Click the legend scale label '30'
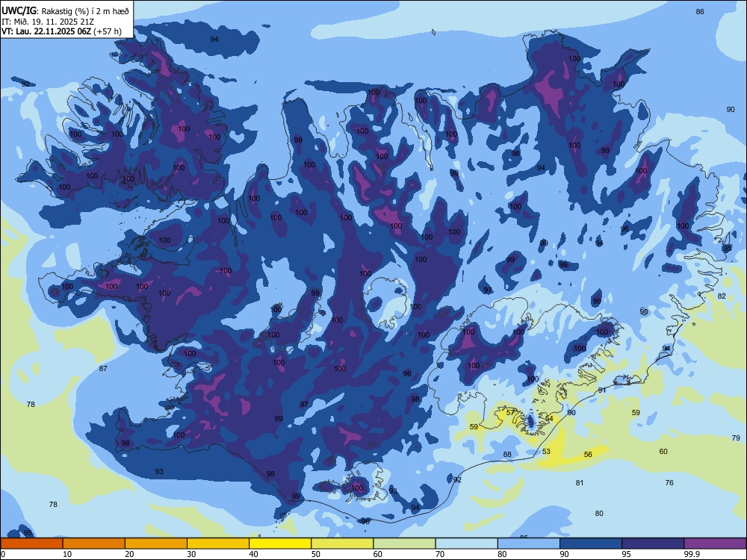 coord(191,554)
